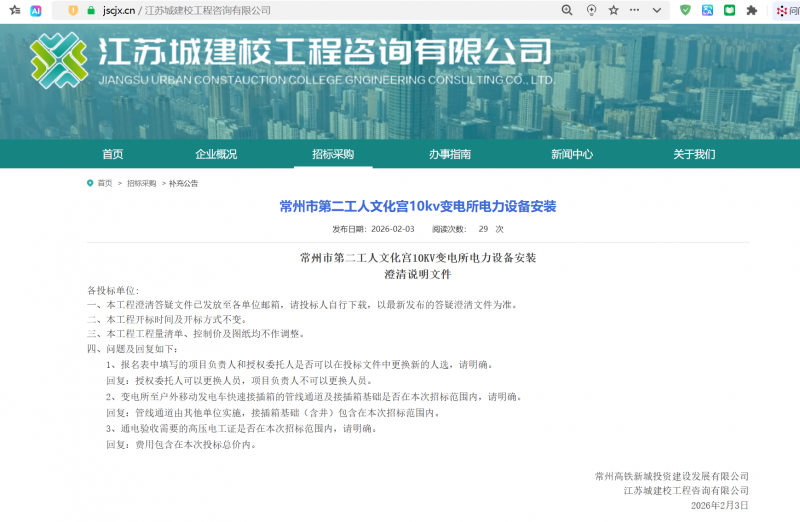The width and height of the screenshot is (800, 522).
Task: Open the 首页 navigation tab
Action: point(113,154)
